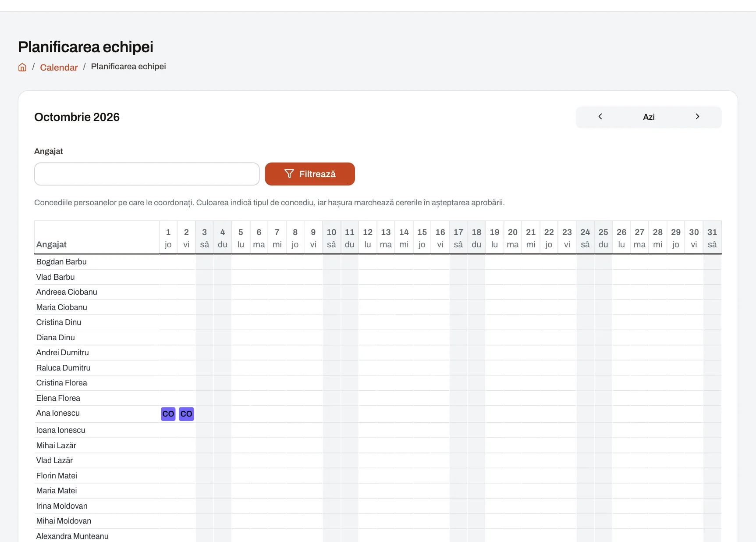Open the home icon in breadcrumb
The width and height of the screenshot is (756, 542).
tap(22, 67)
